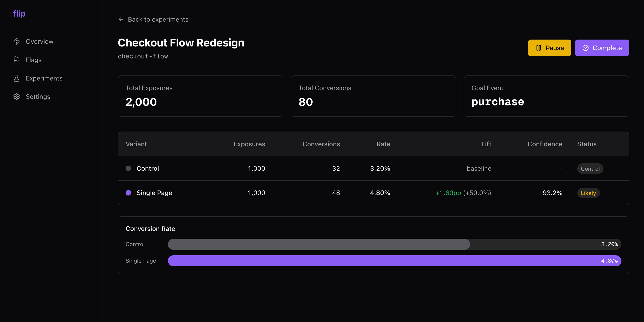
Task: Click the purple Single Page variant dot
Action: point(128,193)
